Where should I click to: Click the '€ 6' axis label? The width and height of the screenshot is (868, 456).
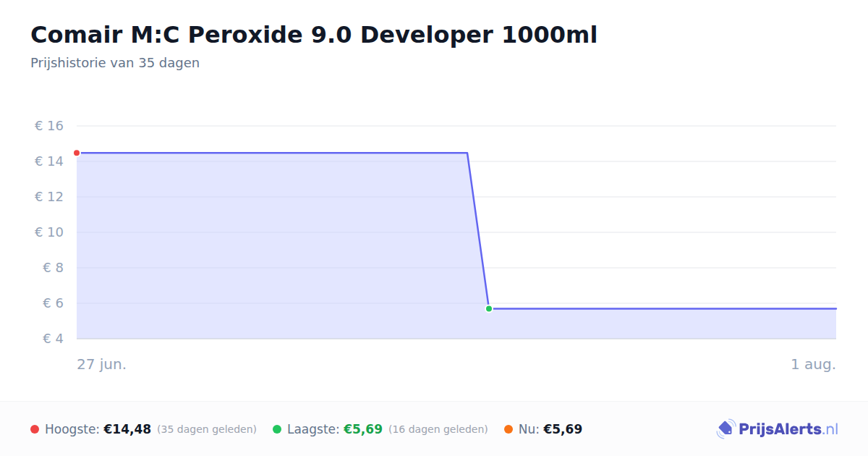tap(54, 303)
